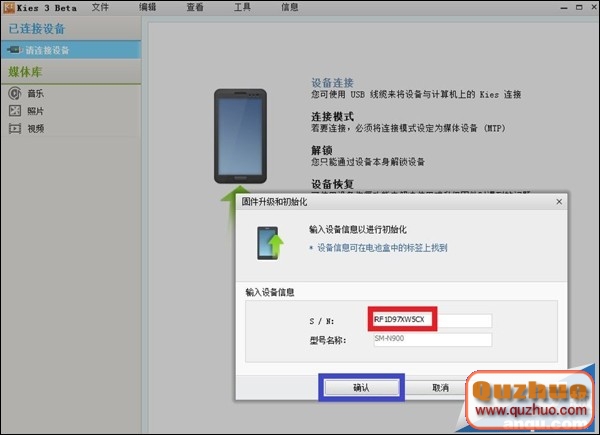Select the 请连接设备 sidebar item
The image size is (600, 435).
[71, 50]
